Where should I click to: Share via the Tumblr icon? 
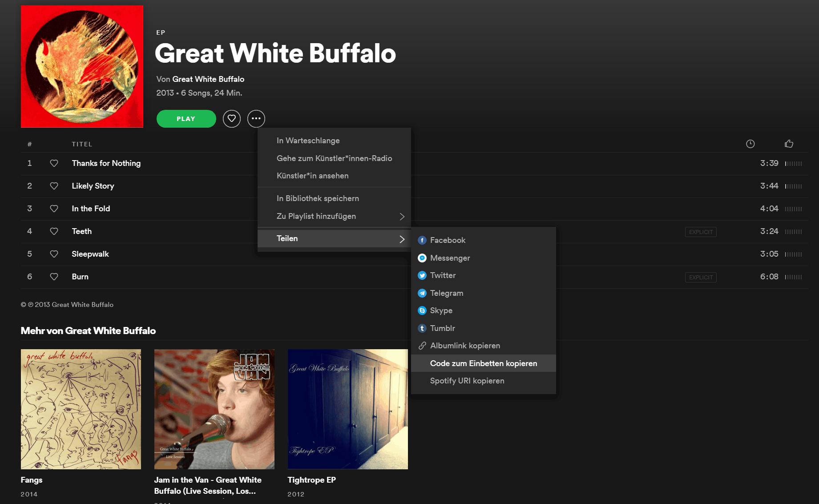point(422,328)
